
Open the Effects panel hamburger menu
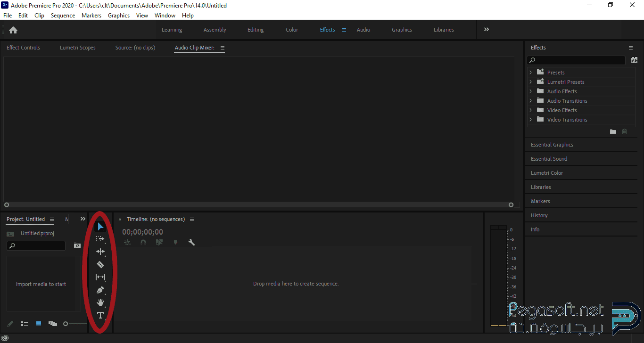(631, 48)
